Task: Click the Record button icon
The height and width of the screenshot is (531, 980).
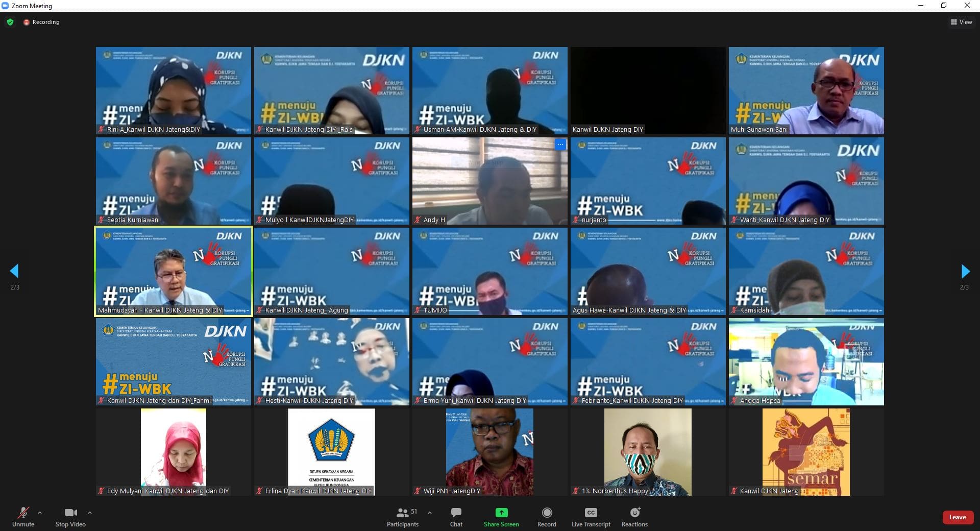Action: (547, 513)
